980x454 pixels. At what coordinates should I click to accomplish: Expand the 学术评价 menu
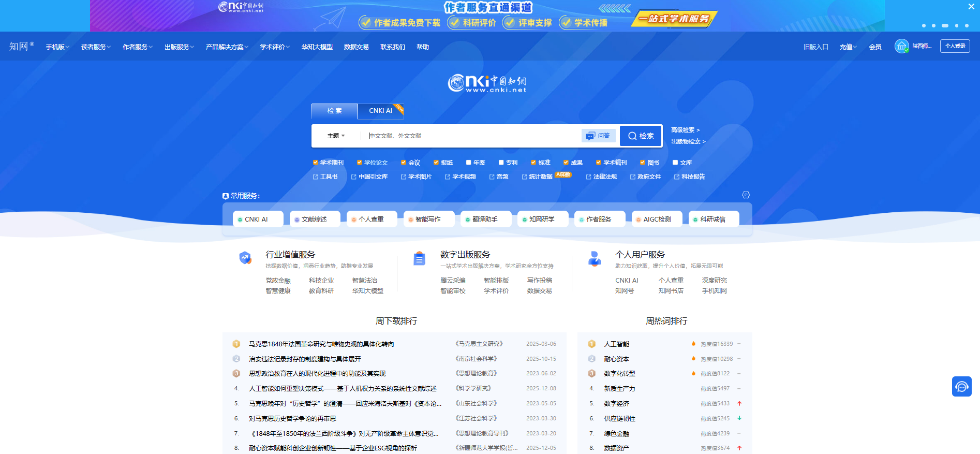point(275,47)
